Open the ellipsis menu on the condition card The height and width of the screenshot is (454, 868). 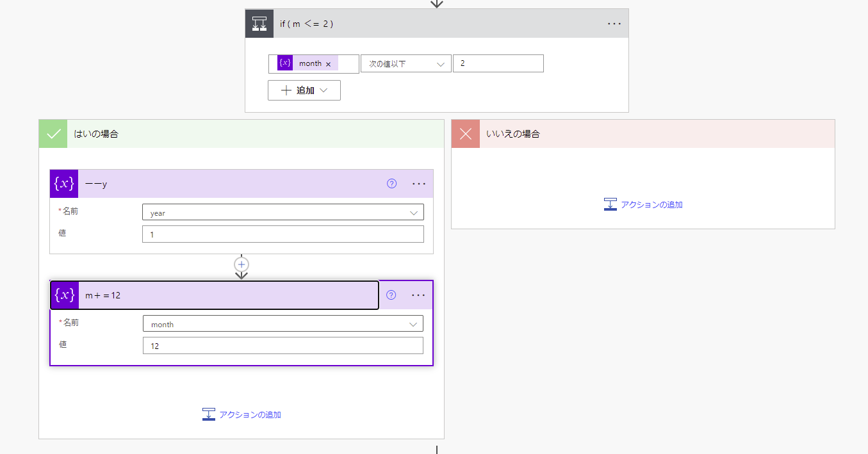click(x=614, y=23)
